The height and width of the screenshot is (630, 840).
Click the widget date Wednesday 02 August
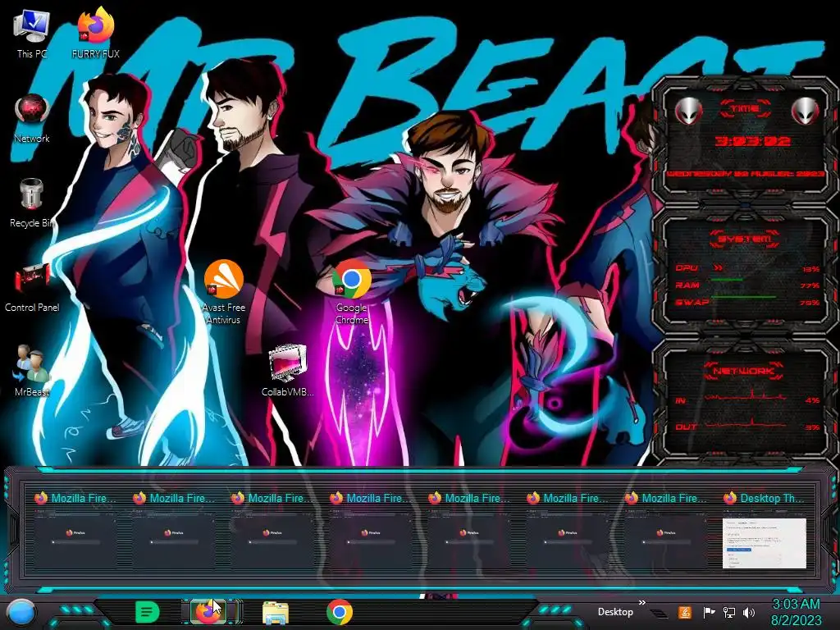click(745, 174)
